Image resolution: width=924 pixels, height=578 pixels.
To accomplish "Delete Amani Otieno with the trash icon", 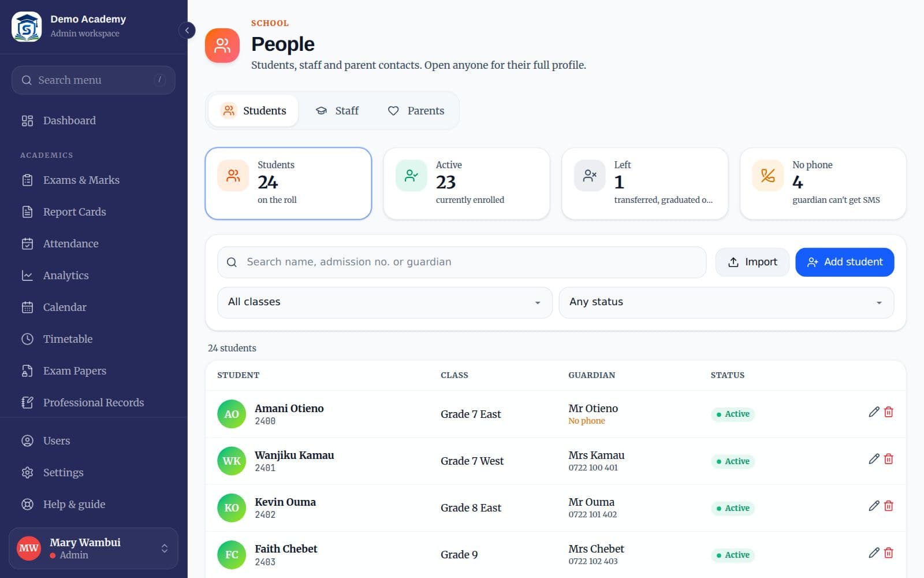I will [889, 412].
